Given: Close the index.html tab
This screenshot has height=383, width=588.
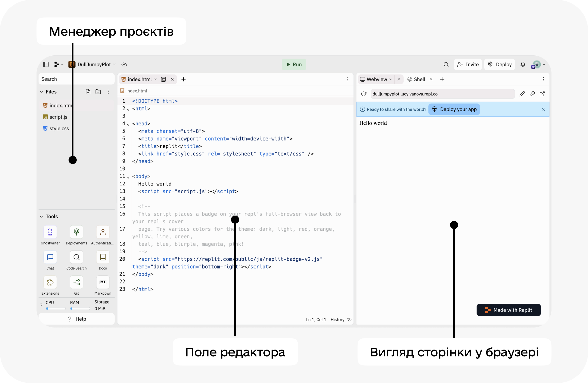Looking at the screenshot, I should point(172,80).
